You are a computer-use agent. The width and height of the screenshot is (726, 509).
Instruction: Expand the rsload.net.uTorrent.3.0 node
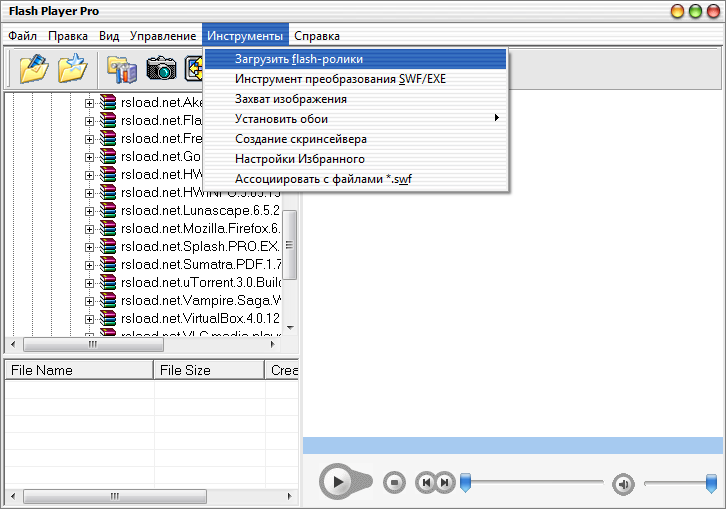pyautogui.click(x=89, y=283)
